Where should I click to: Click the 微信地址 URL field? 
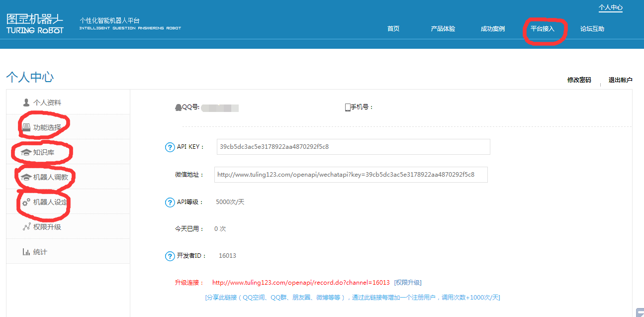(351, 175)
